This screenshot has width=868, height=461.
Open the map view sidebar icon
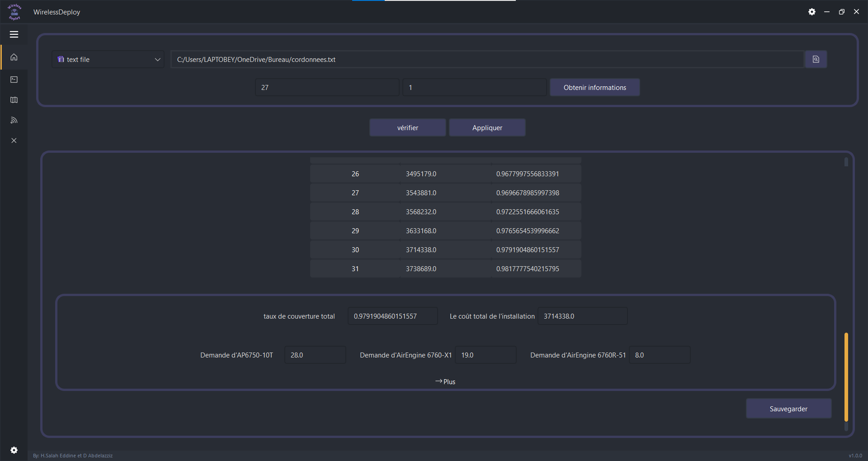(14, 100)
